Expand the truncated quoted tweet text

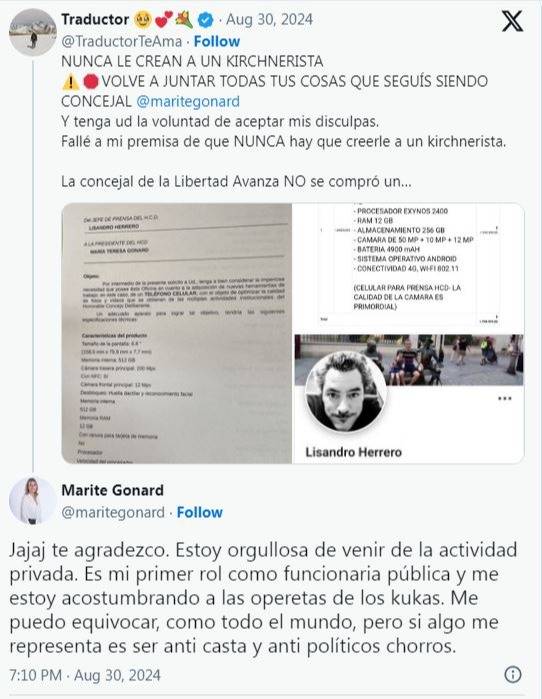point(236,181)
